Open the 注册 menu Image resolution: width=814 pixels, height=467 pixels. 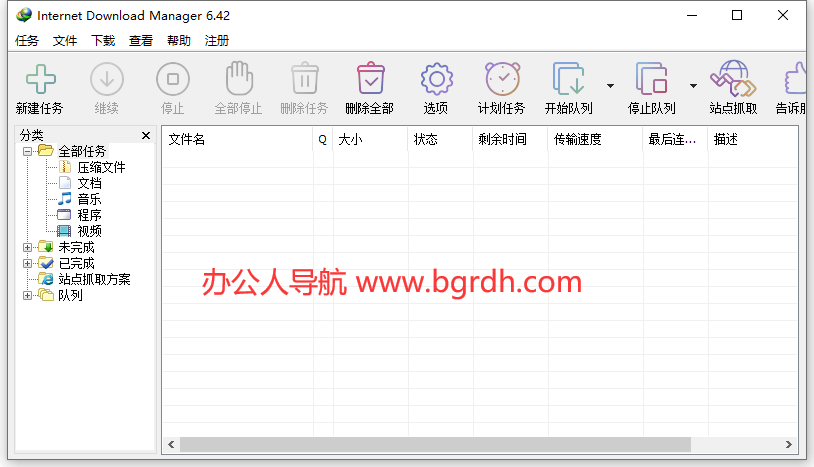(x=216, y=40)
